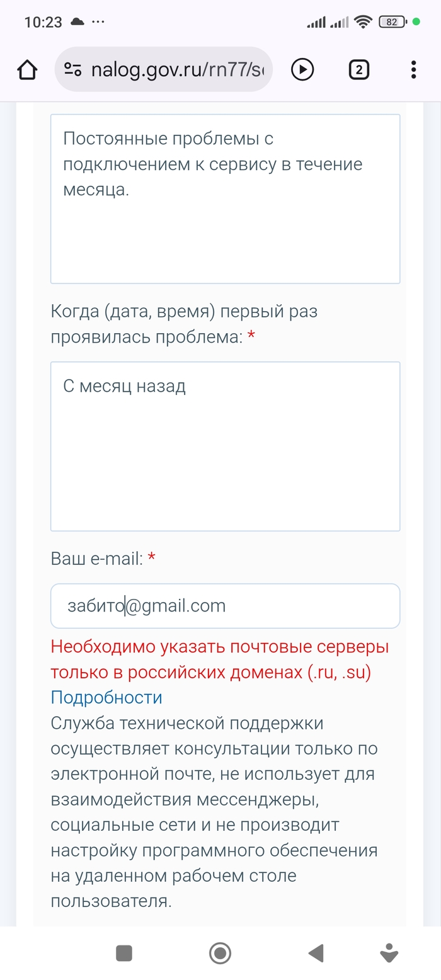Viewport: 441px width, 980px height.
Task: Click the "С месяц назад" text area
Action: 225,446
